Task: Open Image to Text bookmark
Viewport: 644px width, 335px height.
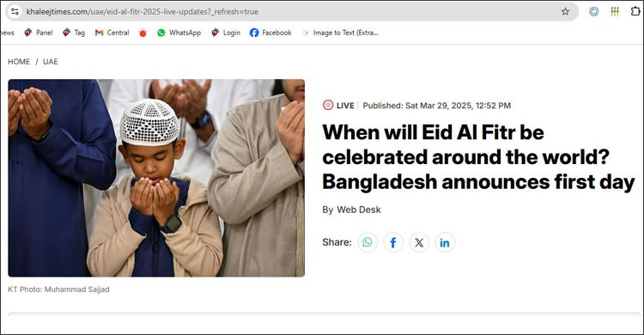Action: pos(340,33)
